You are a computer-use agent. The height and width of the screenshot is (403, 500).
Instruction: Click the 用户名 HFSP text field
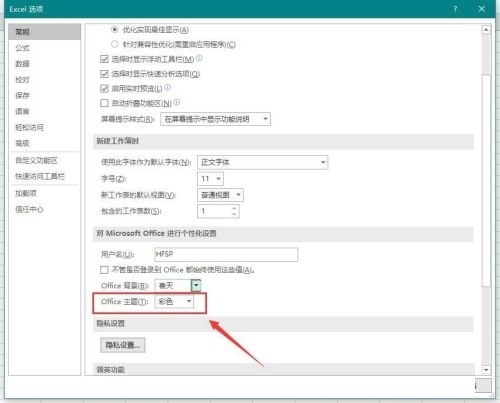click(226, 254)
